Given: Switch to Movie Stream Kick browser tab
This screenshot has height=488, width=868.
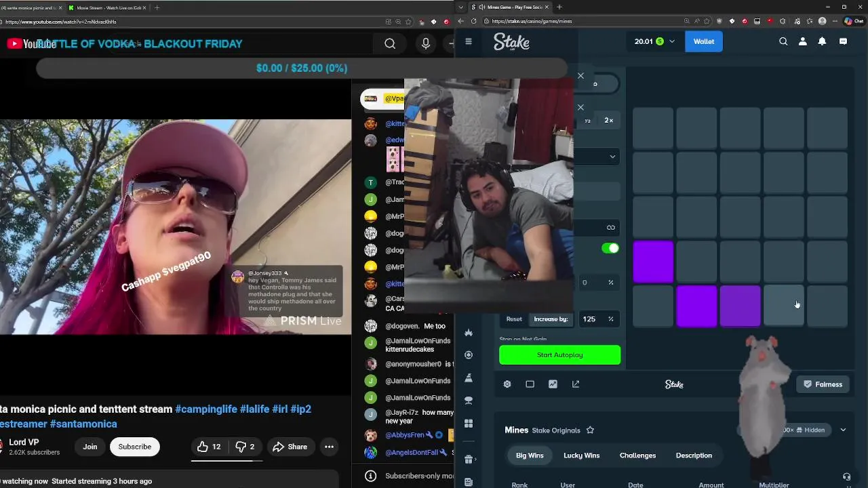Looking at the screenshot, I should pyautogui.click(x=107, y=7).
